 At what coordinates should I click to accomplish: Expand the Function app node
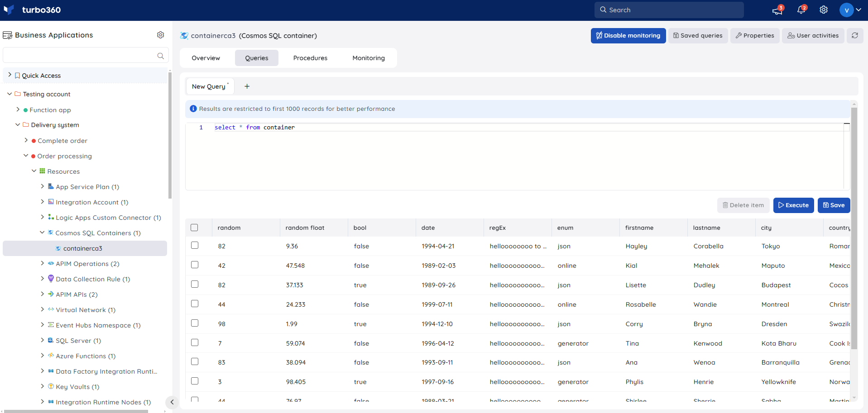(18, 109)
